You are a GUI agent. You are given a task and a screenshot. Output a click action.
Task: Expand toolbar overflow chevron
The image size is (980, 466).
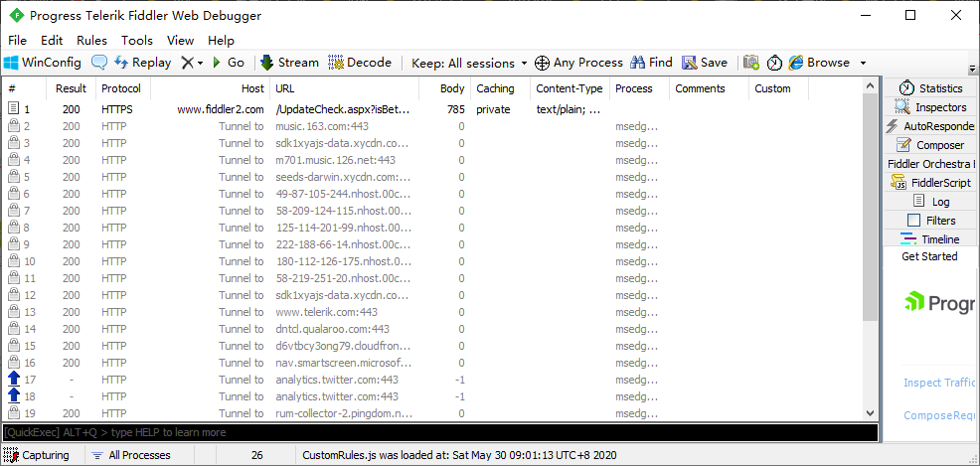[972, 68]
